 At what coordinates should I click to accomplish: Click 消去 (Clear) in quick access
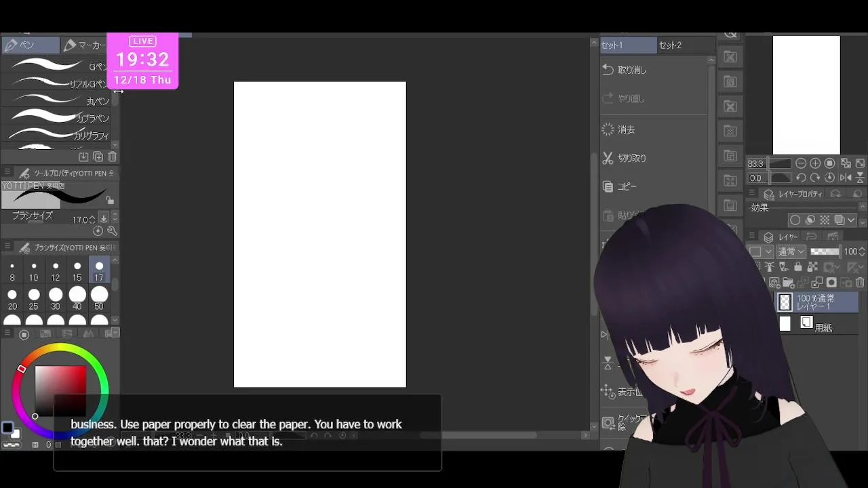(x=654, y=129)
